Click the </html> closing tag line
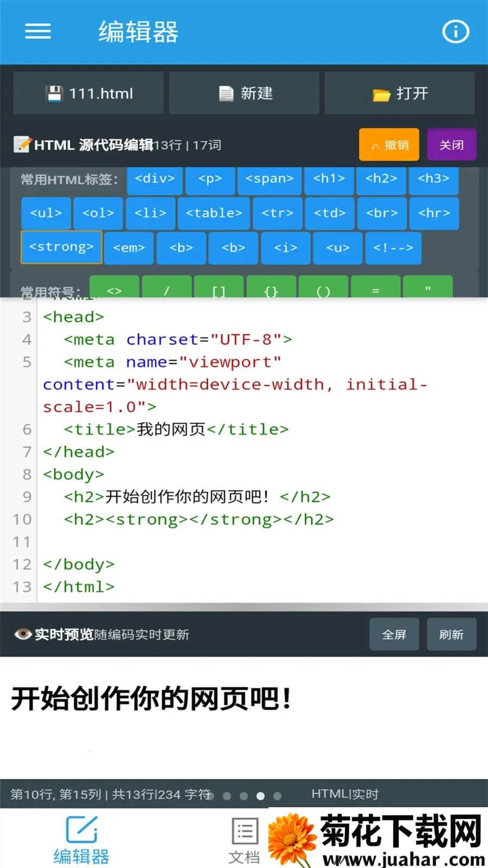This screenshot has height=868, width=488. [79, 586]
